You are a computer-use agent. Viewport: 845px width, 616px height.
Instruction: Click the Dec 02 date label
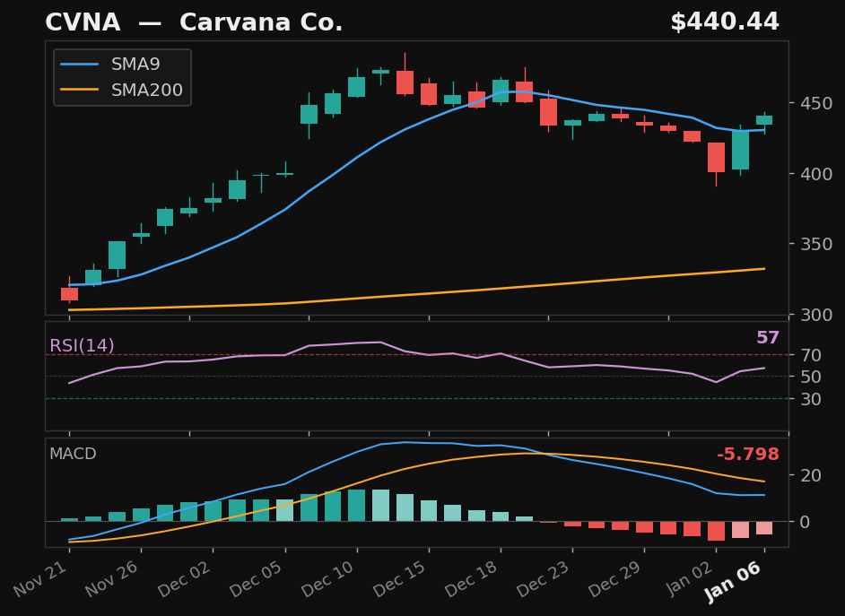[x=186, y=577]
